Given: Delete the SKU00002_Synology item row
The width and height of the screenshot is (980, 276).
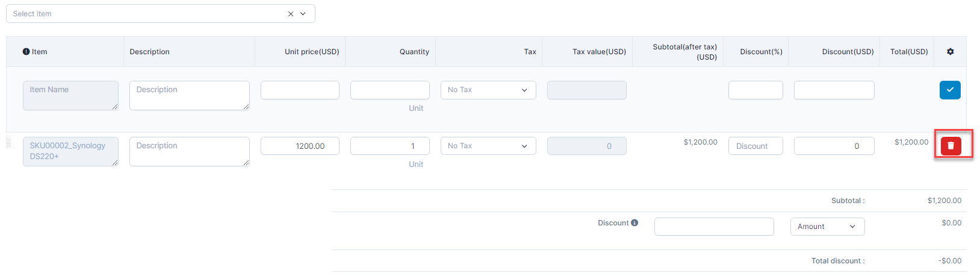Looking at the screenshot, I should (x=951, y=145).
